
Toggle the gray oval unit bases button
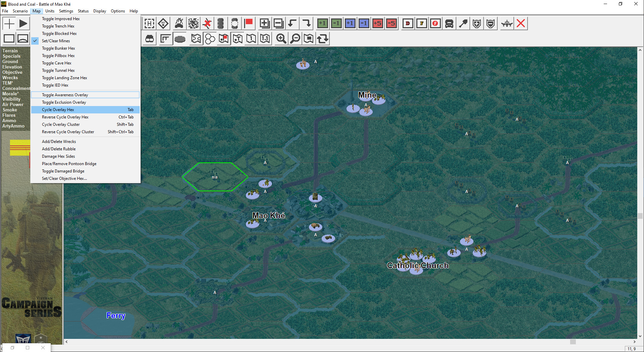tap(180, 39)
